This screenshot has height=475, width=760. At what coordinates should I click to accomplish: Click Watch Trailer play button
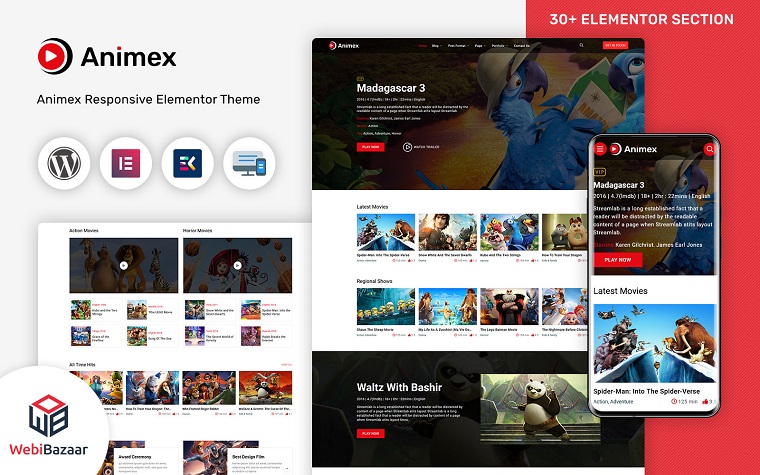pyautogui.click(x=408, y=146)
